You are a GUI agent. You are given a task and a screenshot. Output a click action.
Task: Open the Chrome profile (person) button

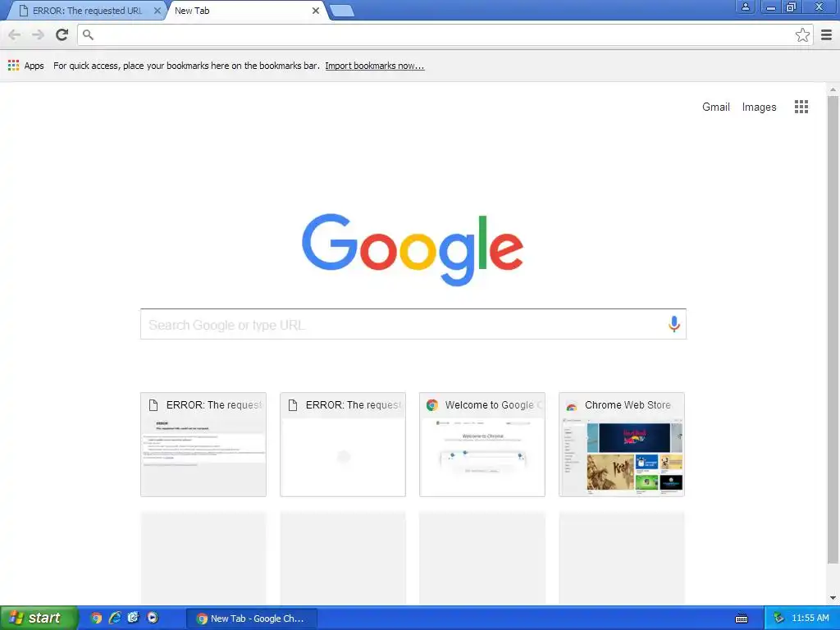745,7
